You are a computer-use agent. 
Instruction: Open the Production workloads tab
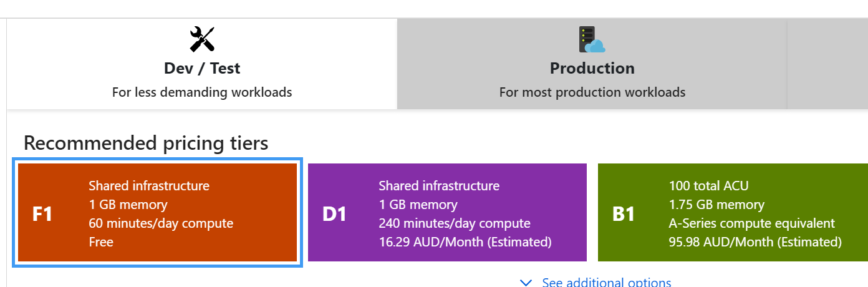pos(592,68)
